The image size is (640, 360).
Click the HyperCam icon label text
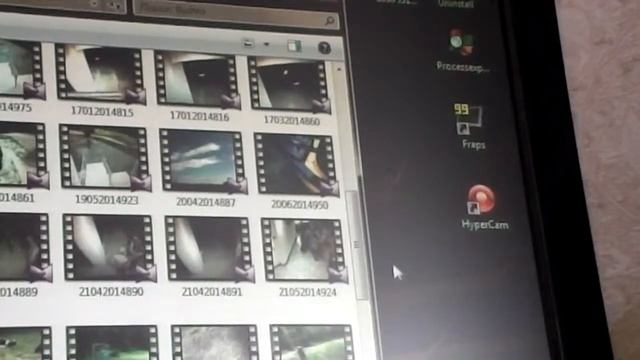tap(485, 224)
